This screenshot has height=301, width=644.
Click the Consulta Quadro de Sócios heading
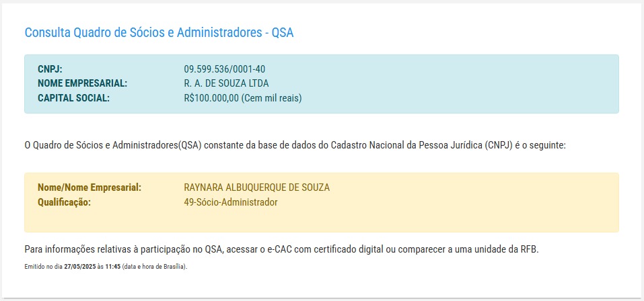pyautogui.click(x=159, y=32)
